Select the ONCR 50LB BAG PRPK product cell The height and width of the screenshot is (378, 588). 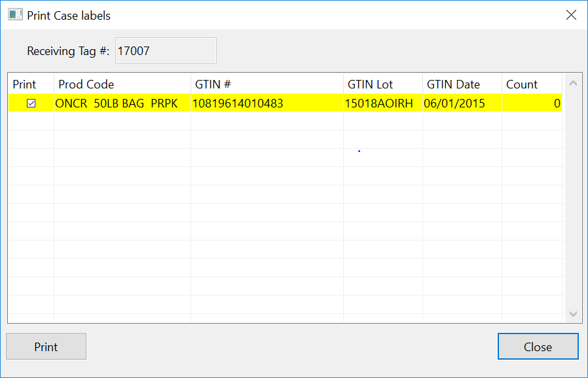point(117,104)
